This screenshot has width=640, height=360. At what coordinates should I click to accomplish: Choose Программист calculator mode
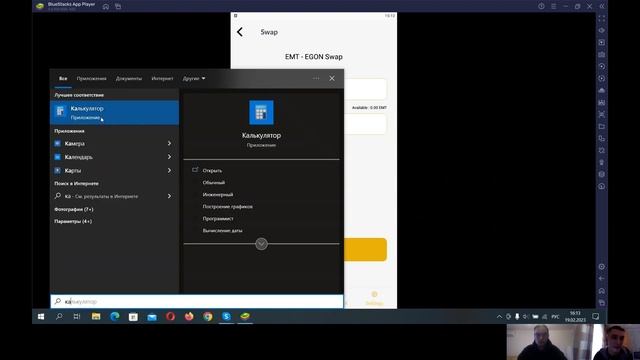218,219
